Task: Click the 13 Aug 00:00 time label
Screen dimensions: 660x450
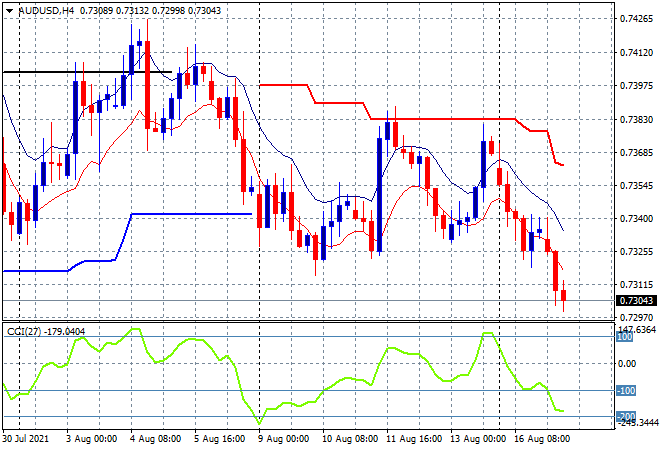Action: [479, 439]
